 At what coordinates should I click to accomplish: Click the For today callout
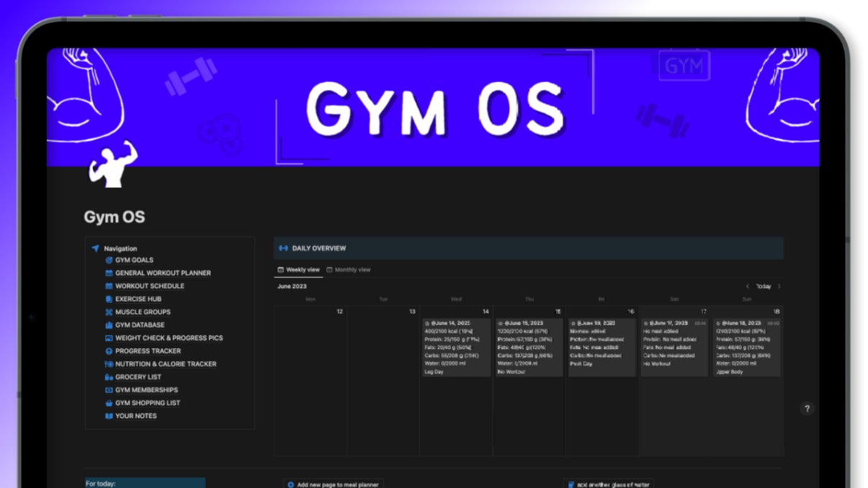coord(145,483)
